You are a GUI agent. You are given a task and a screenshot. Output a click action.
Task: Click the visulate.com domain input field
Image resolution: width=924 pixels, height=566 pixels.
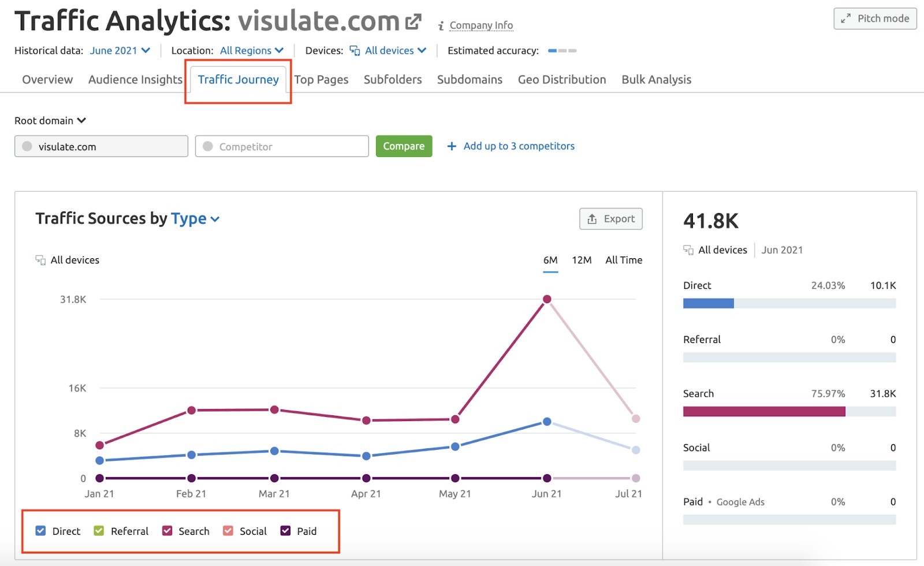101,146
